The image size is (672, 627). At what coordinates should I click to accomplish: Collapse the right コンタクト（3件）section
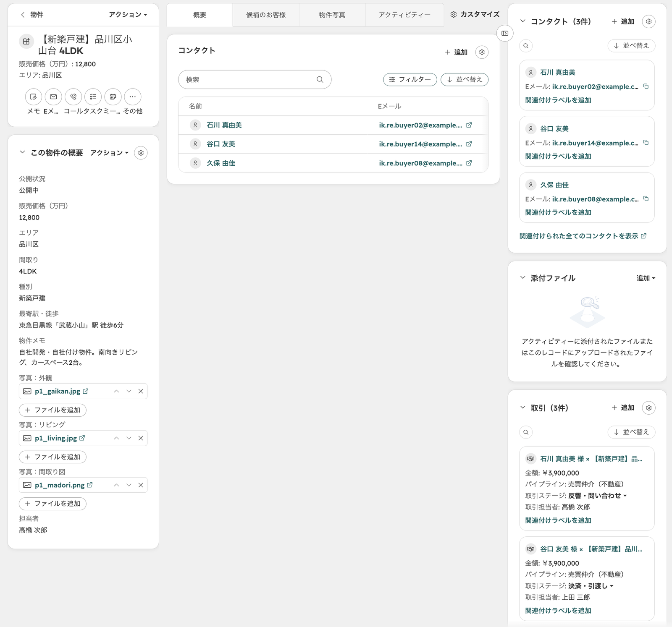[x=522, y=21]
